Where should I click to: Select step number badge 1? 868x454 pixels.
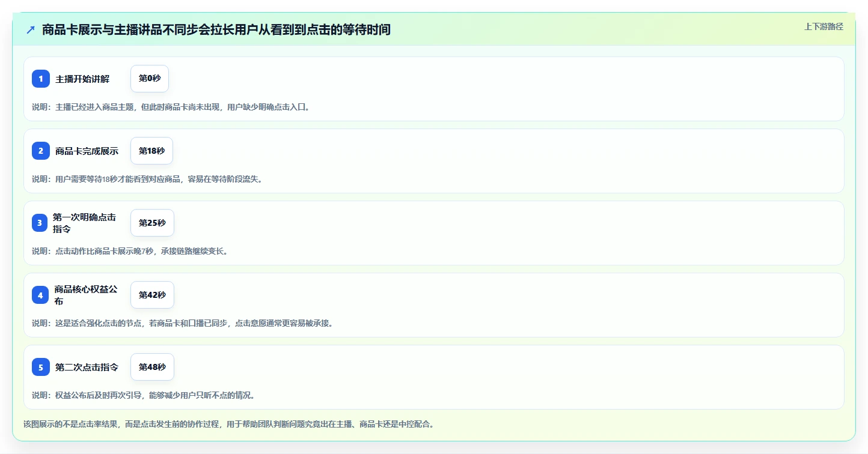[x=41, y=79]
